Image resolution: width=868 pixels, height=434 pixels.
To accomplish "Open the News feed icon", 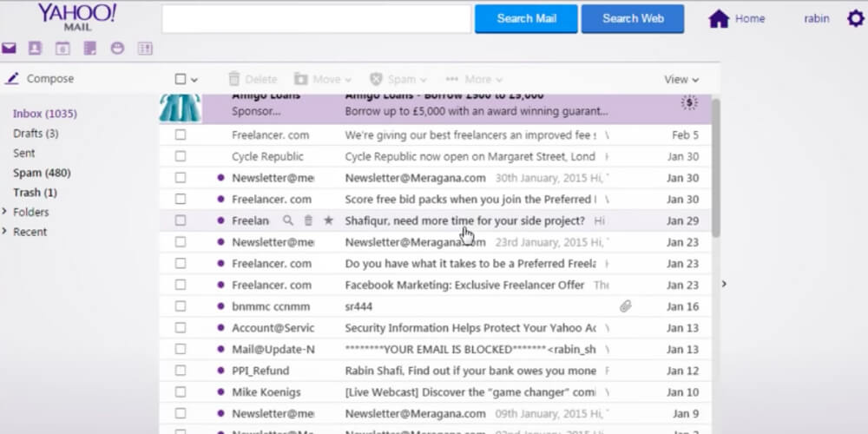I will [x=145, y=48].
